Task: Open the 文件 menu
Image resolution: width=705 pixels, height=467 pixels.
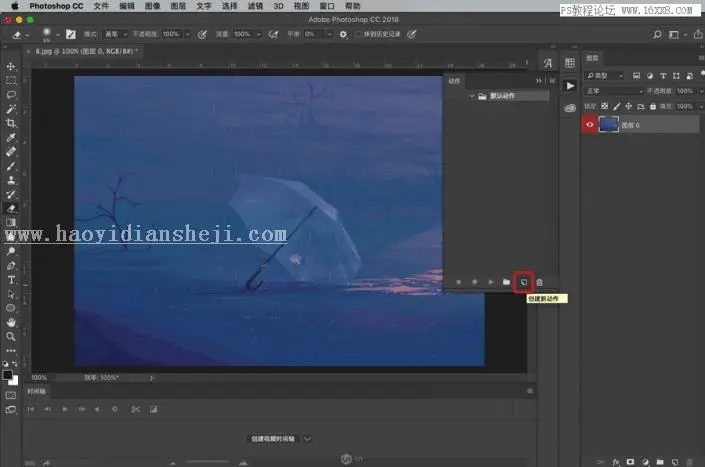Action: pos(101,6)
